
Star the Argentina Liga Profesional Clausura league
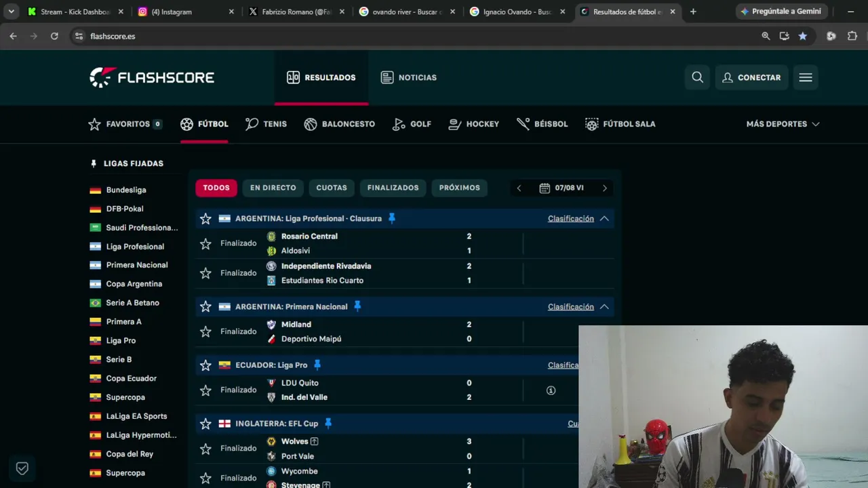(205, 218)
